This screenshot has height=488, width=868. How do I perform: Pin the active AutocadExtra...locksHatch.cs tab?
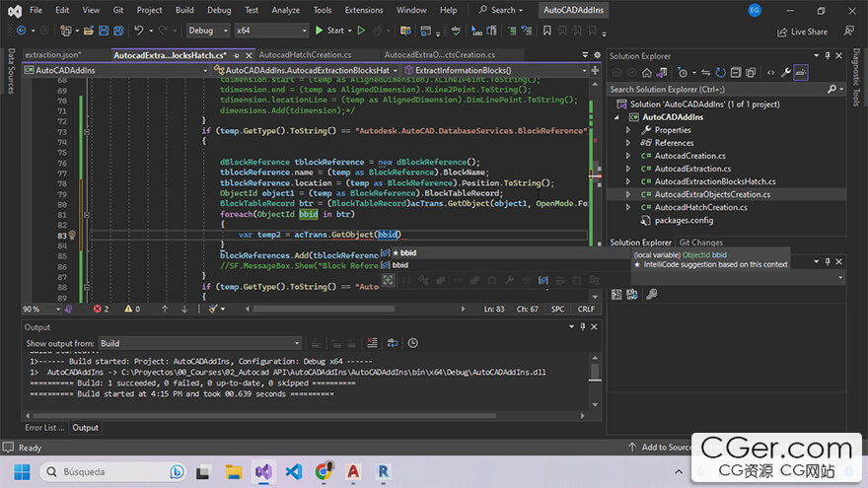click(x=237, y=55)
